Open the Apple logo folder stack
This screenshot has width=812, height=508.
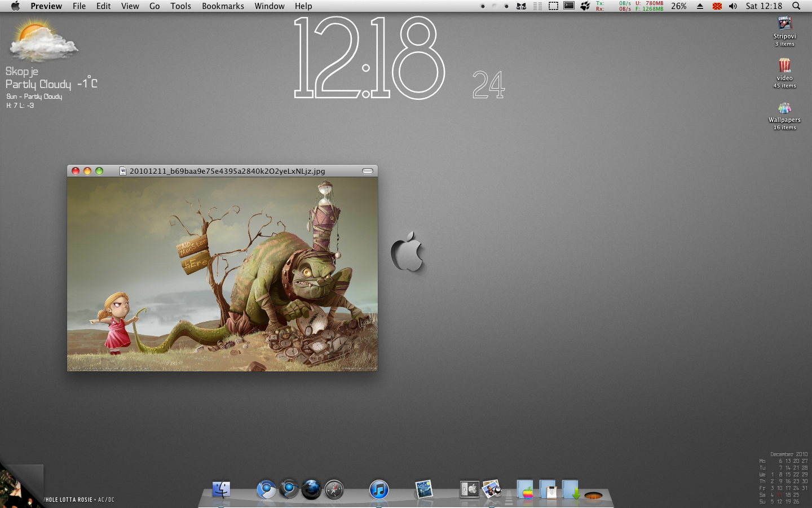click(x=526, y=489)
